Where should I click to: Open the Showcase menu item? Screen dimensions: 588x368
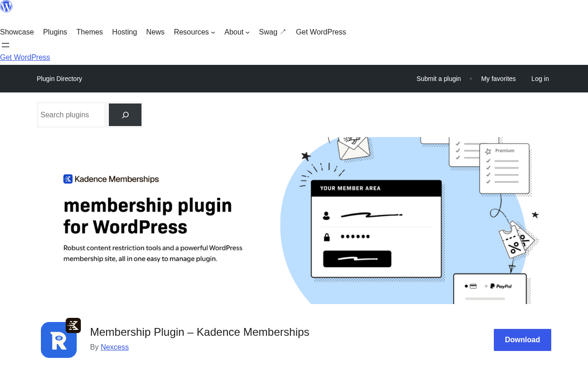point(17,32)
